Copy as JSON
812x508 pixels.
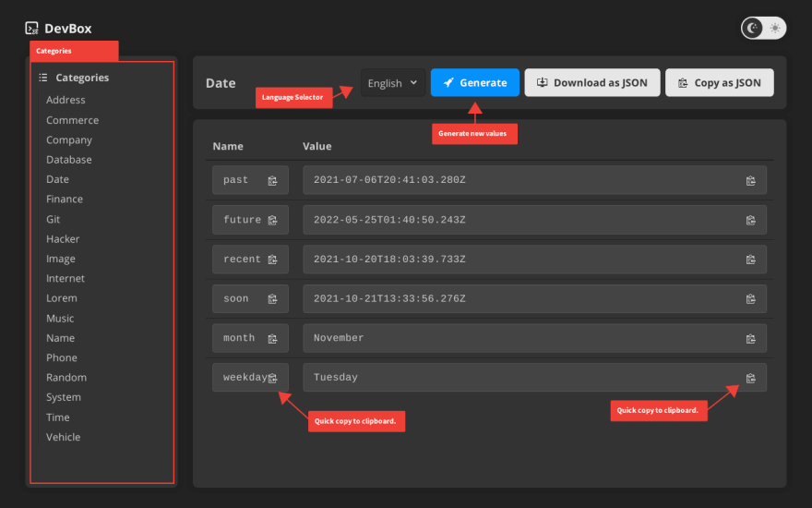720,83
